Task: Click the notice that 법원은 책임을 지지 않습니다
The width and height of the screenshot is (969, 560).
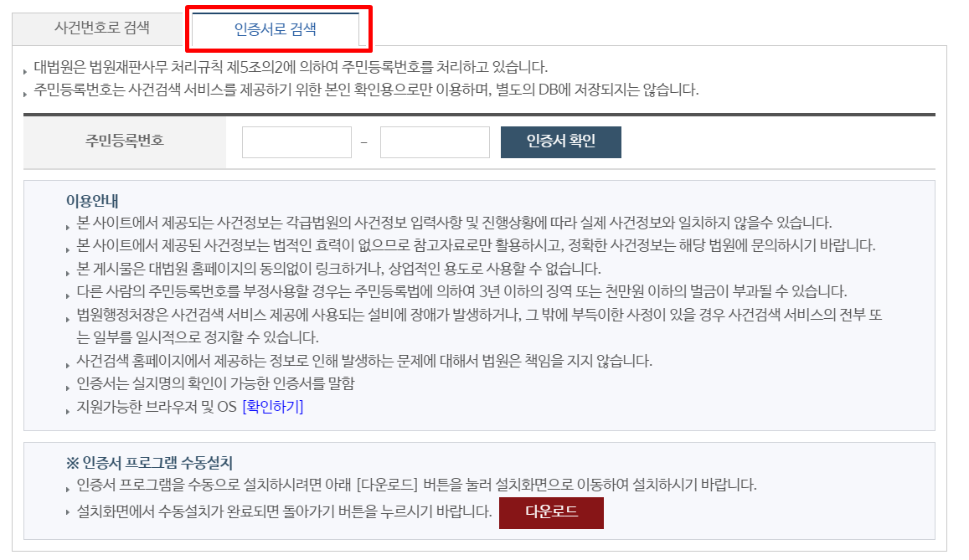Action: (x=364, y=361)
